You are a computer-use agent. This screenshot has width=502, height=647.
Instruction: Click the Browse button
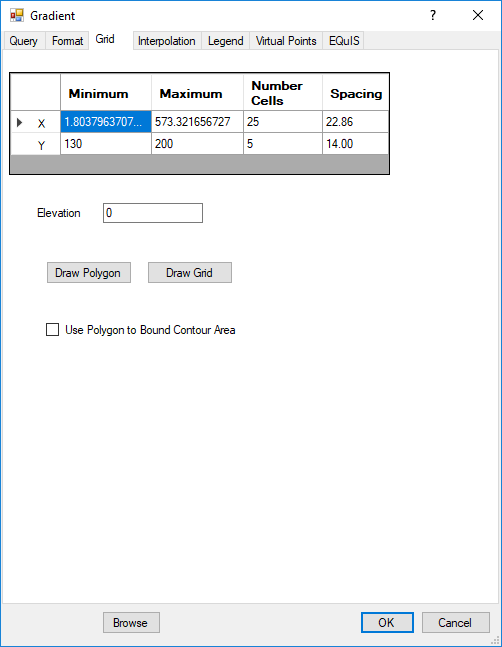pos(131,622)
